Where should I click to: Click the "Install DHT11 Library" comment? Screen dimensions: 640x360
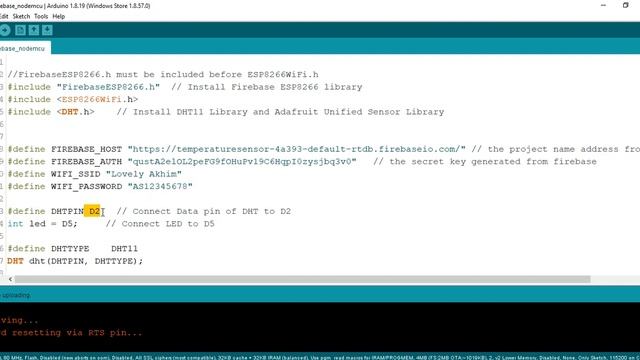pyautogui.click(x=280, y=112)
